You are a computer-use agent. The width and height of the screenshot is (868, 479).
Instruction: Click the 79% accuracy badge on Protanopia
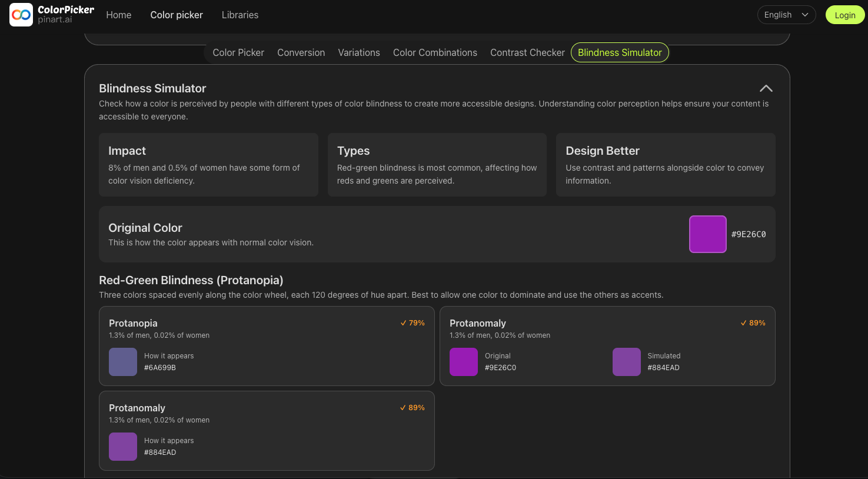pos(413,322)
